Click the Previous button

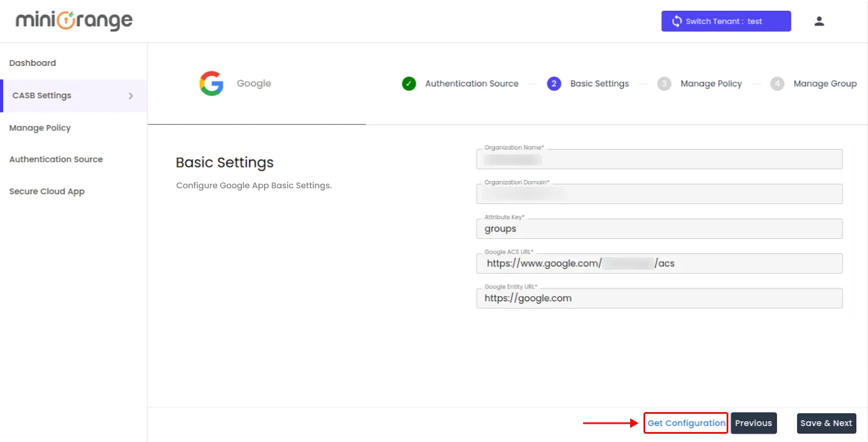pyautogui.click(x=754, y=423)
